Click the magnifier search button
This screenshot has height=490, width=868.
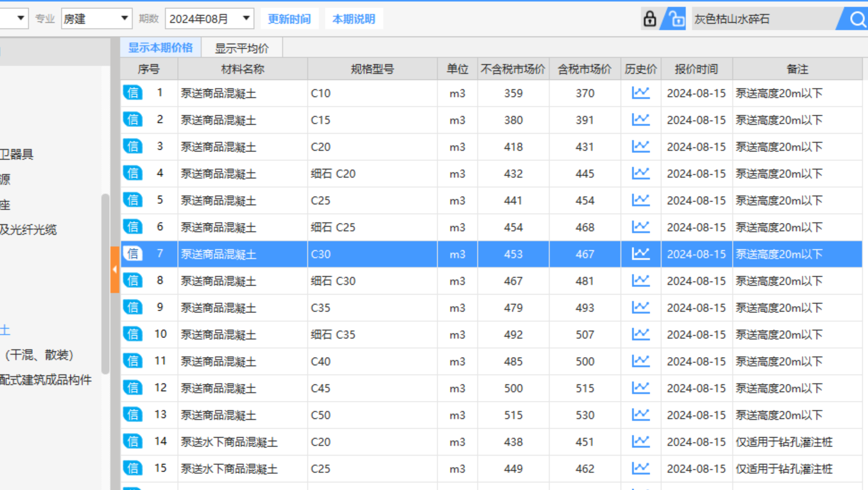coord(857,19)
